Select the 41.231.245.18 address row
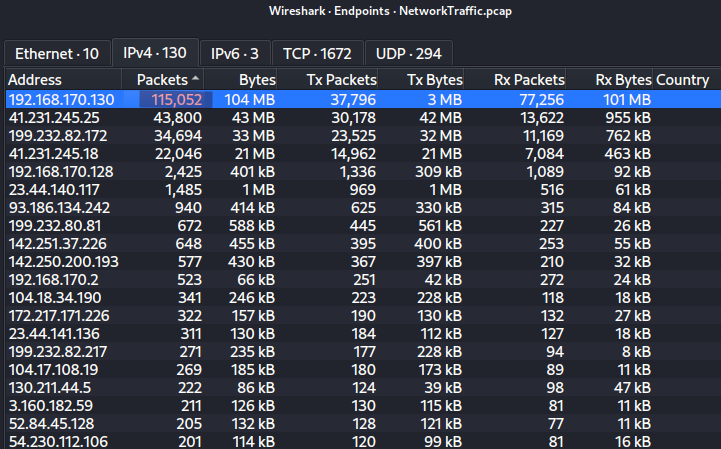The width and height of the screenshot is (721, 449). [363, 154]
